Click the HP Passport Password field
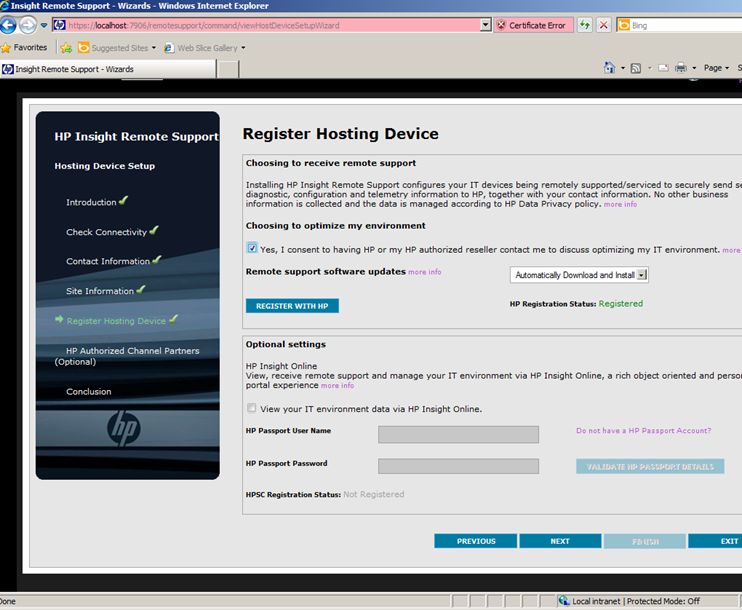The image size is (742, 610). click(x=458, y=466)
